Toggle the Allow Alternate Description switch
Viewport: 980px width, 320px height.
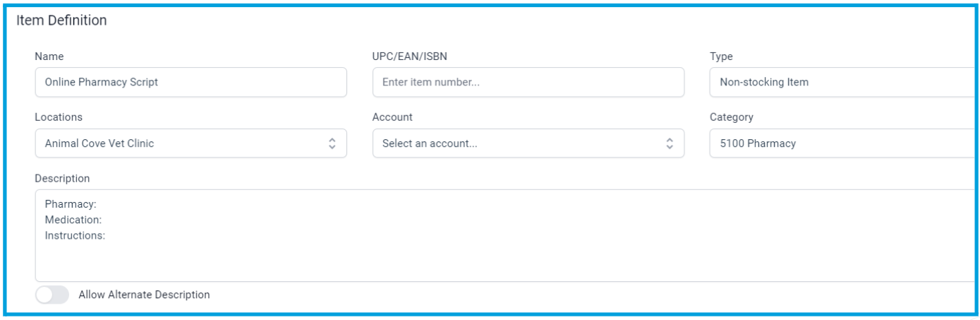click(52, 295)
